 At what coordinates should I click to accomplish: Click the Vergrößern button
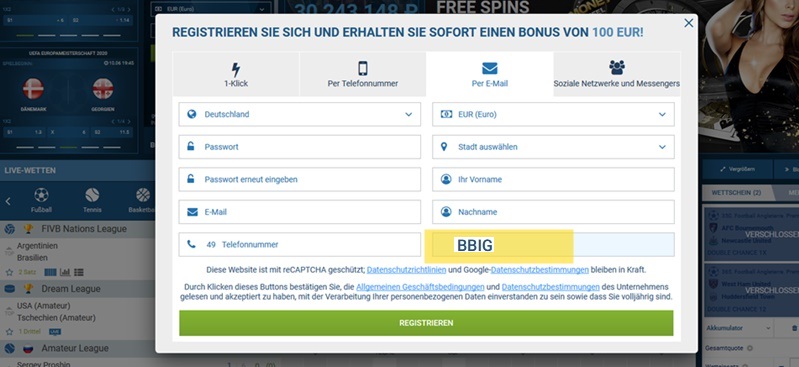[x=737, y=169]
